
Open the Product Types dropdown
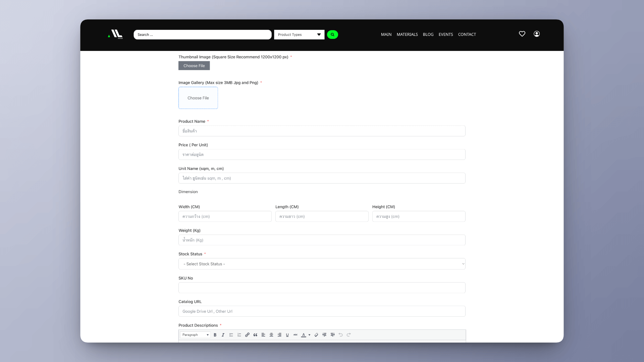tap(299, 35)
